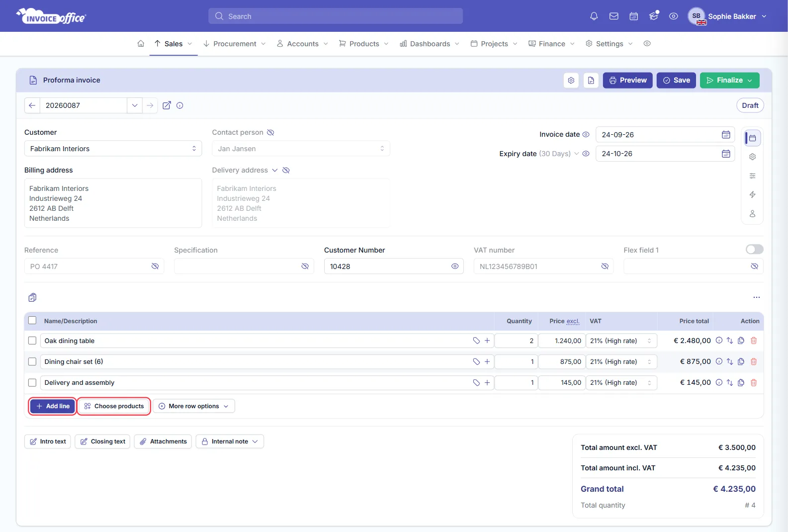Toggle visibility of Customer Number field

pos(455,266)
